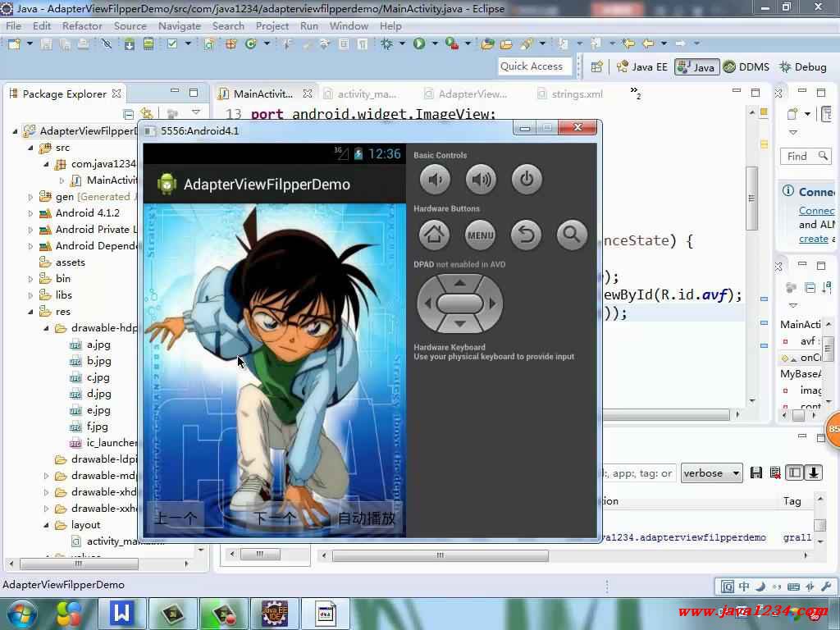Switch to the AdapterView... editor tab
The height and width of the screenshot is (630, 840).
pyautogui.click(x=466, y=94)
